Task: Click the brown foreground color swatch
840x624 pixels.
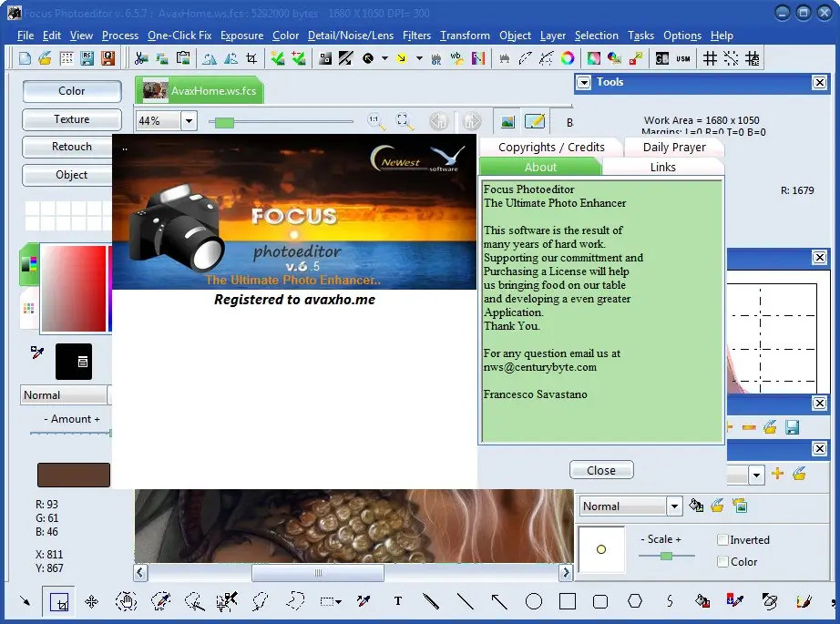Action: [74, 476]
